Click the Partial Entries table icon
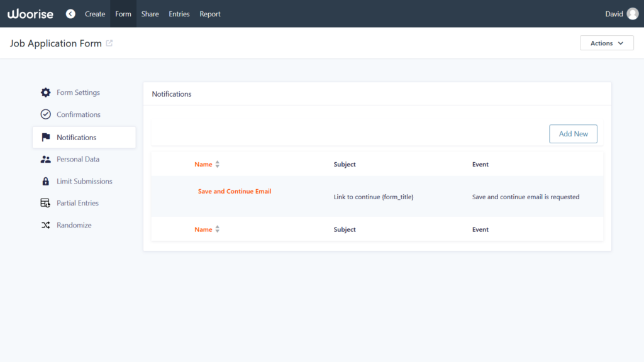Viewport: 644px width, 362px height. tap(45, 203)
